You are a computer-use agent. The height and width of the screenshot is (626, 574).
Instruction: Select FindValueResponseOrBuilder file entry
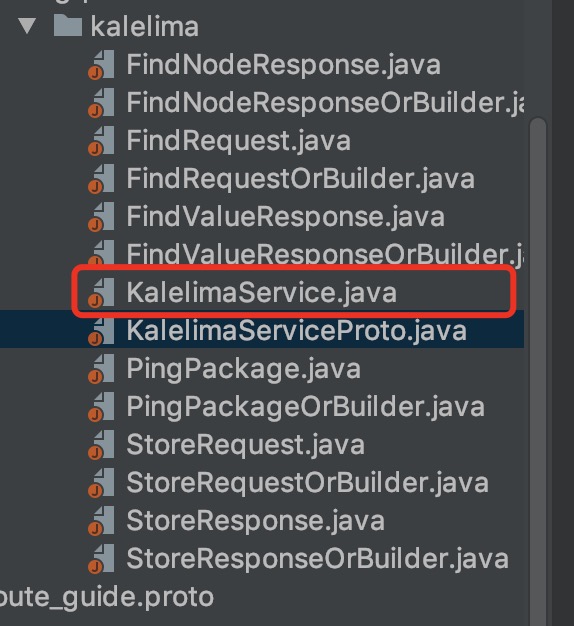(325, 254)
